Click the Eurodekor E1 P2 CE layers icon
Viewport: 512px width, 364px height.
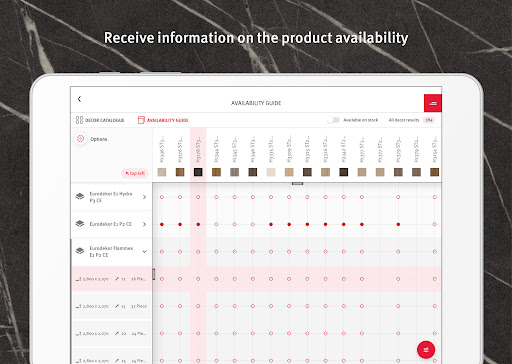click(x=80, y=224)
